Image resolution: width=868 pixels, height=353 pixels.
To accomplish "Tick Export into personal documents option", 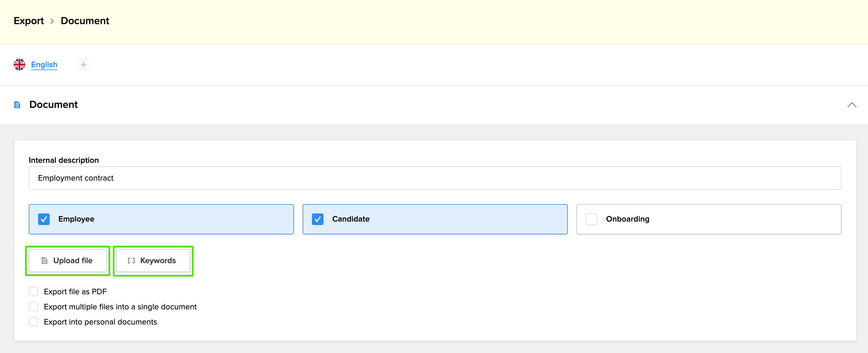I will [x=33, y=322].
